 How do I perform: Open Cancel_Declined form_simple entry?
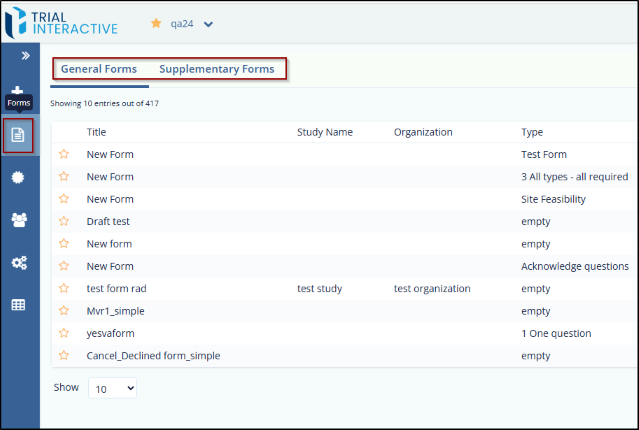click(x=153, y=355)
